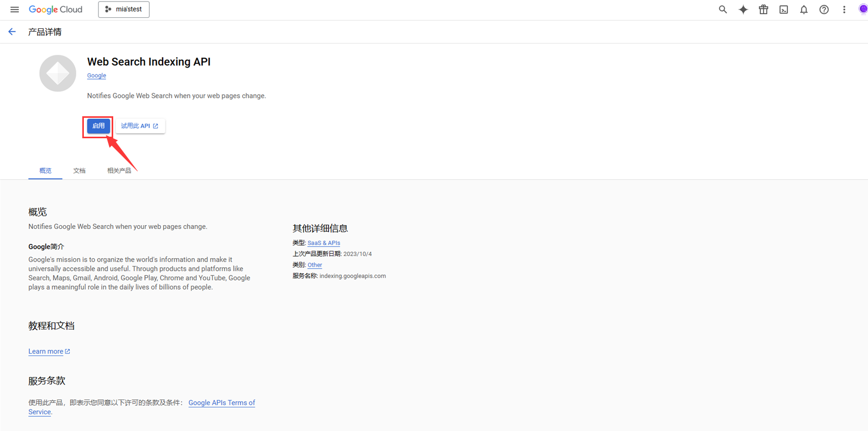Open the help question mark icon
The image size is (868, 431).
point(824,9)
